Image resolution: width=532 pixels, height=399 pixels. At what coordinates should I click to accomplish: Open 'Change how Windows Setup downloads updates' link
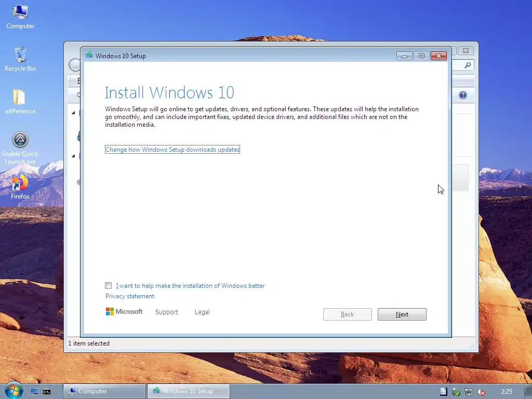(x=172, y=150)
